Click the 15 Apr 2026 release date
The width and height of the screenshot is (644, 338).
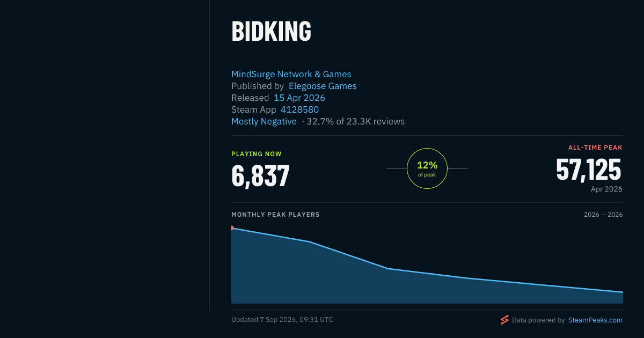pos(299,98)
